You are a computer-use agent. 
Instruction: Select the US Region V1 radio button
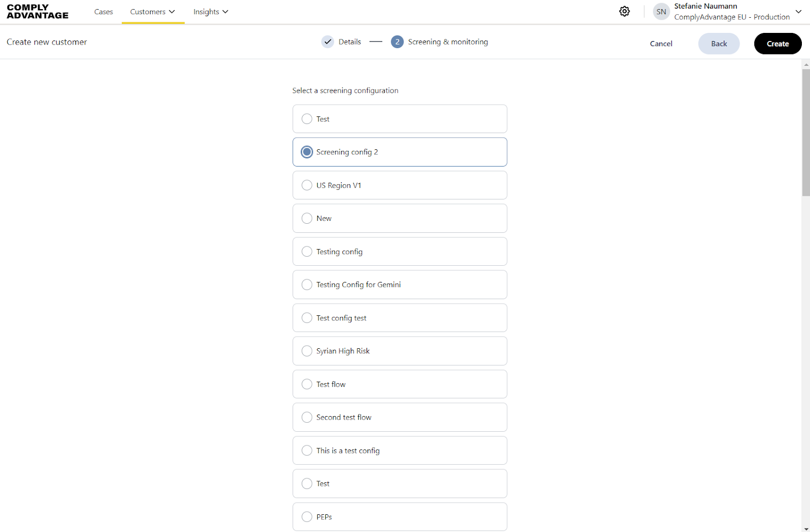307,185
